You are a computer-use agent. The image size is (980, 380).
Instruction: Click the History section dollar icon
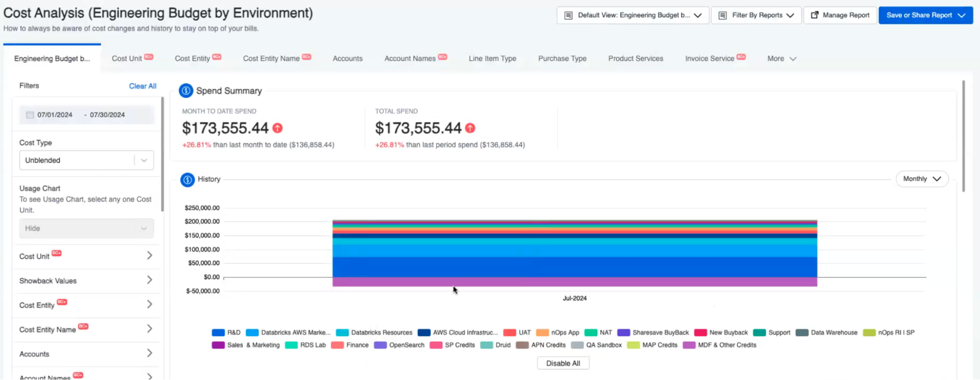[x=187, y=179]
